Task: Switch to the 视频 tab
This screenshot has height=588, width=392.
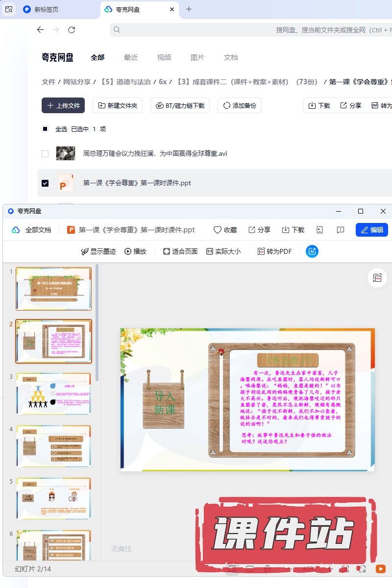Action: click(164, 57)
